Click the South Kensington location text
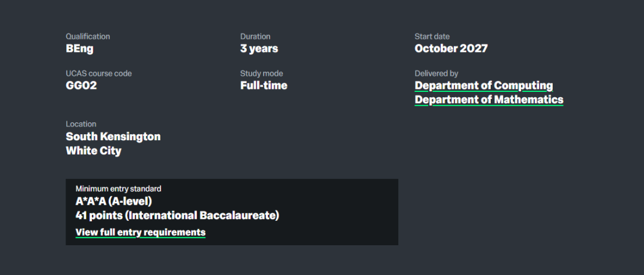The image size is (644, 275). (x=113, y=137)
